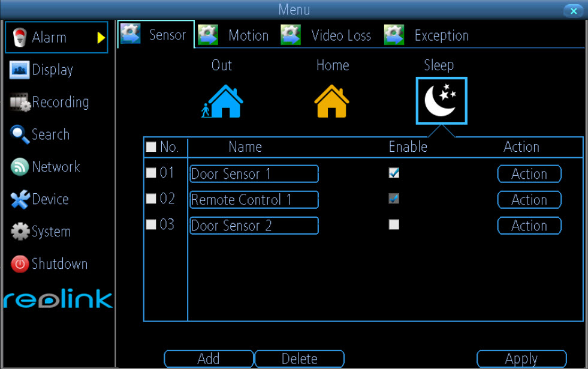Open the System menu
Viewport: 588px width, 369px height.
click(52, 232)
